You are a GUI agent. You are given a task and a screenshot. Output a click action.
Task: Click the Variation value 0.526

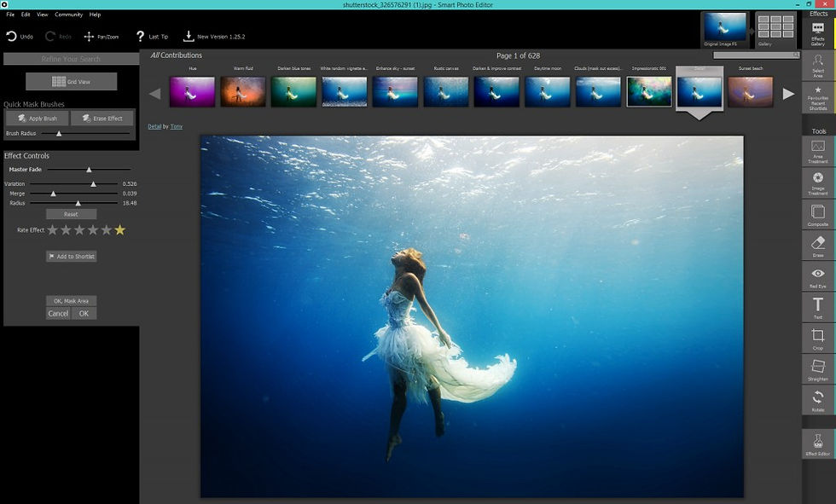click(130, 184)
